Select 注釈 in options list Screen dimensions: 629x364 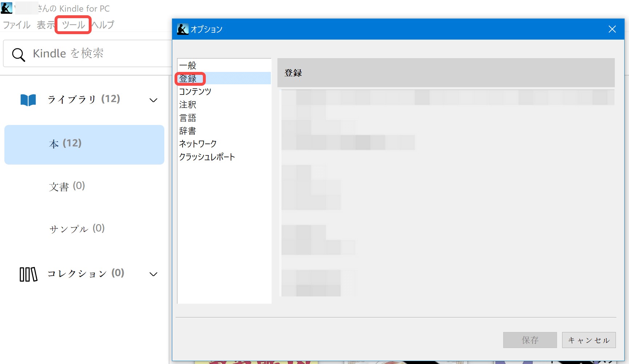[x=224, y=105]
